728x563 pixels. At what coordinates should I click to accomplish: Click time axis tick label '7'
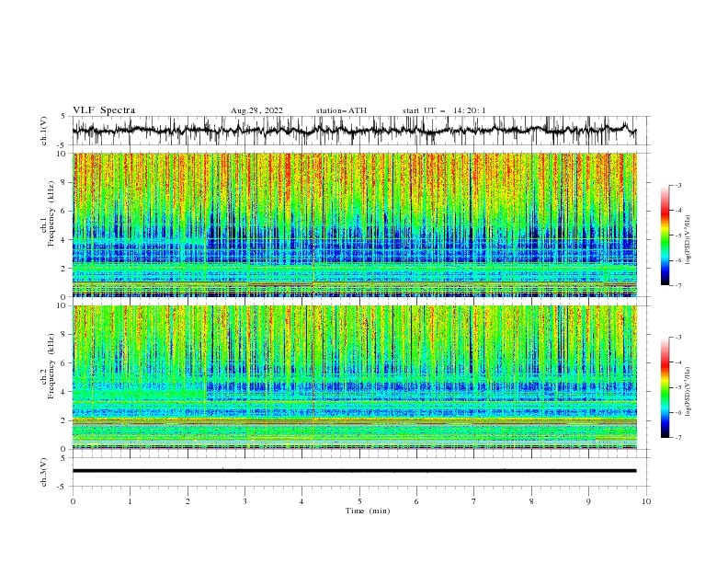coord(474,501)
